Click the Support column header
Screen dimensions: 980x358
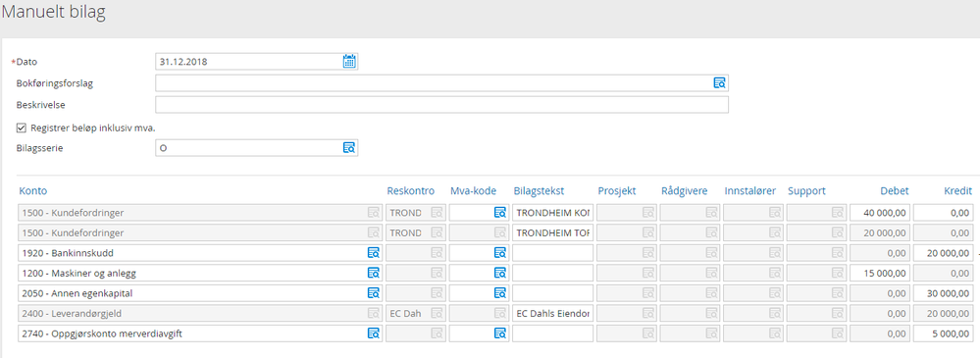click(807, 190)
